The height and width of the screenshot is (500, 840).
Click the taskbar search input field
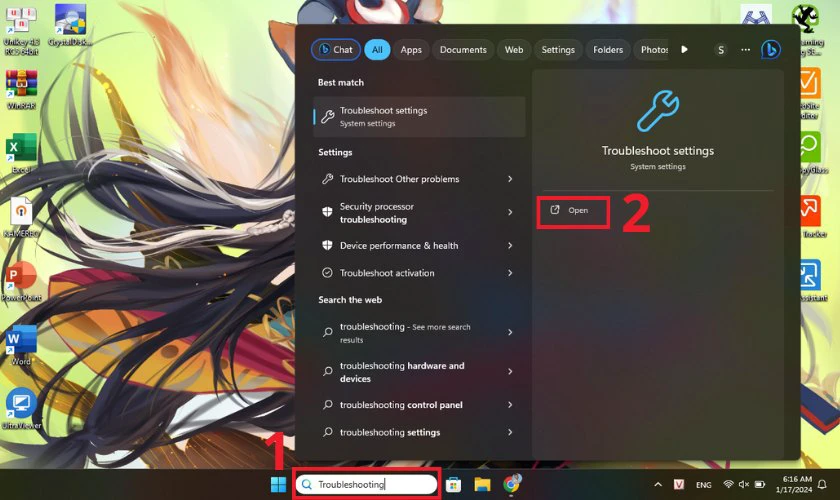tap(366, 484)
